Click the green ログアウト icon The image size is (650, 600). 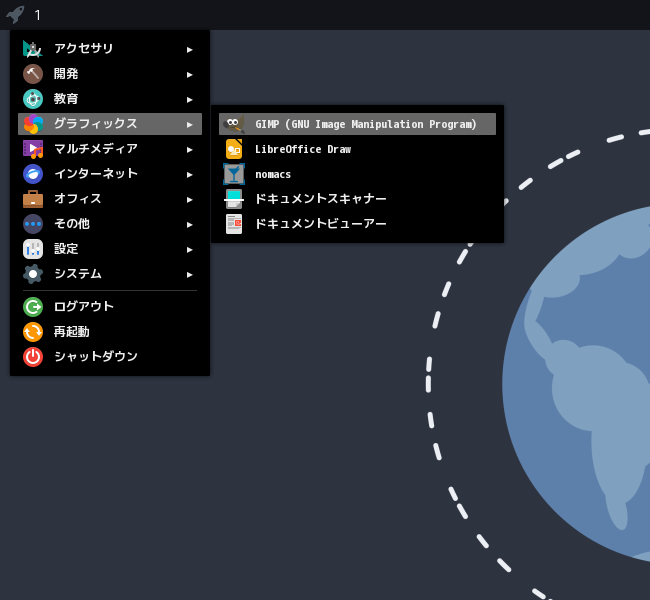[33, 307]
